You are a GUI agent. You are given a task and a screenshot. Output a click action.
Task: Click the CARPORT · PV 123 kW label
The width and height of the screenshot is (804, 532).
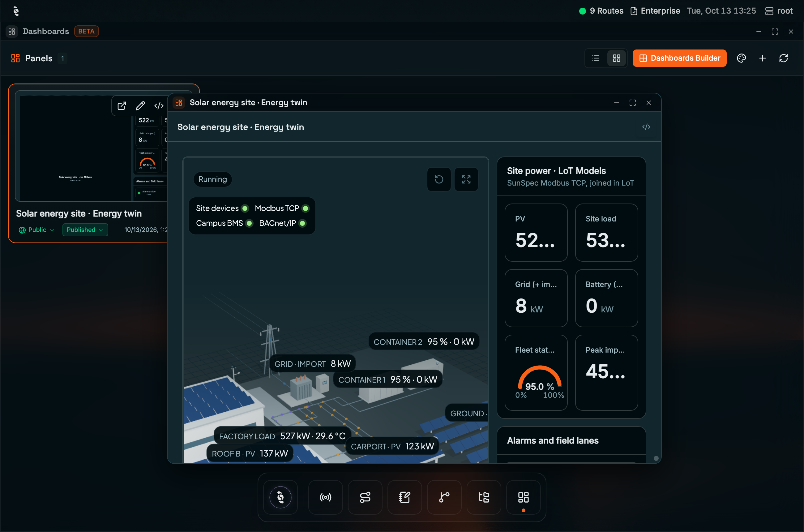pyautogui.click(x=392, y=447)
